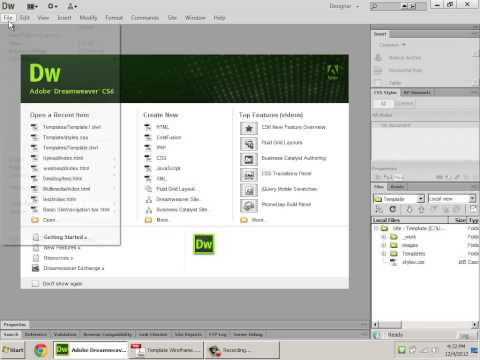This screenshot has width=480, height=360.
Task: Click the Current button in CSS Styles panel
Action: click(404, 104)
